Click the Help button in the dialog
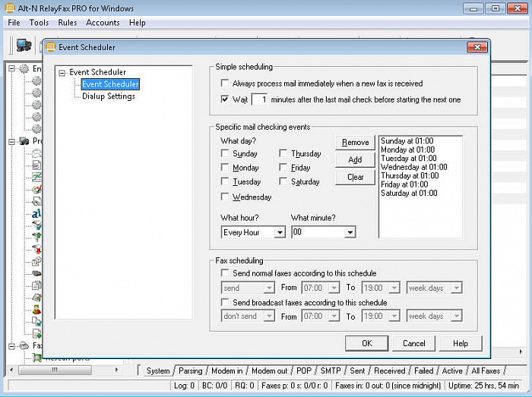This screenshot has width=532, height=397. click(461, 343)
